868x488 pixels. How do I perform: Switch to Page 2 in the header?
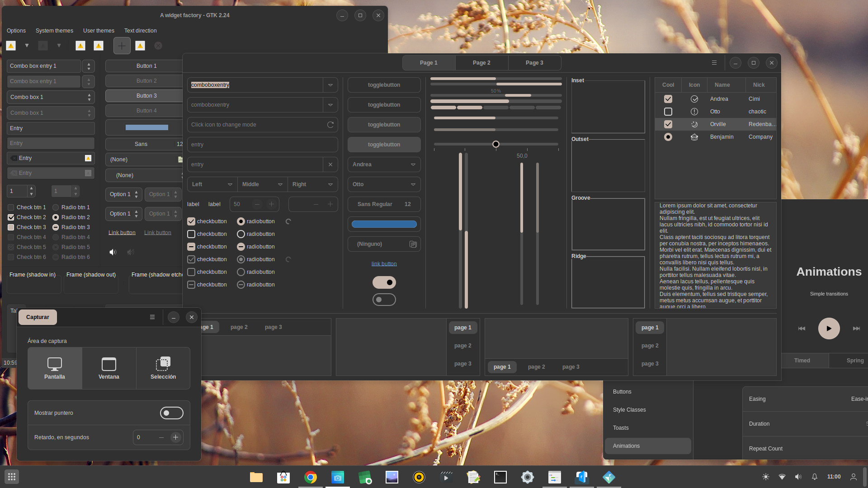pos(481,63)
